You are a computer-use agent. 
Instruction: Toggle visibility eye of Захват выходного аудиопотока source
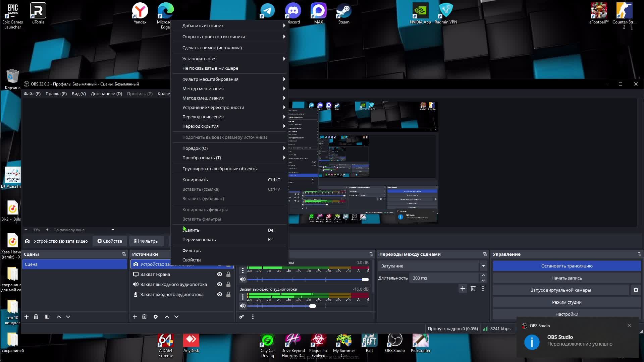click(220, 284)
